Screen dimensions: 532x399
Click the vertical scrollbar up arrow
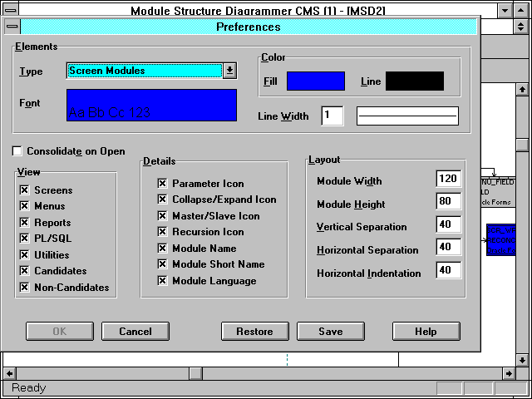(x=521, y=90)
